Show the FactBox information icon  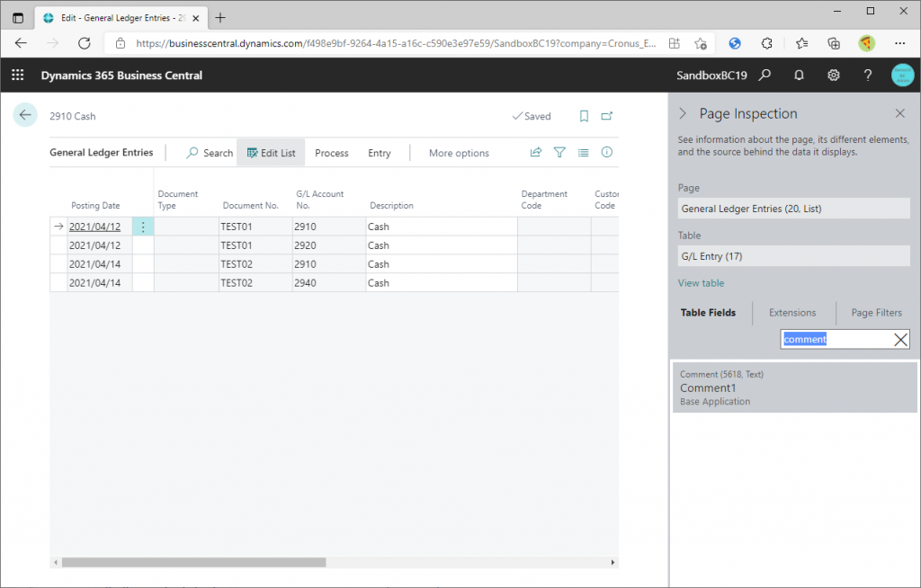coord(607,152)
